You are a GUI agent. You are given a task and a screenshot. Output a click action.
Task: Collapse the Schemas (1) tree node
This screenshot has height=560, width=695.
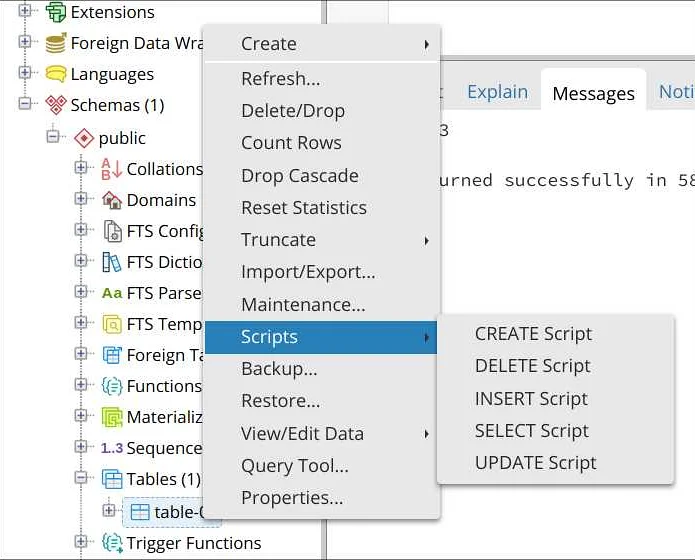(x=25, y=104)
